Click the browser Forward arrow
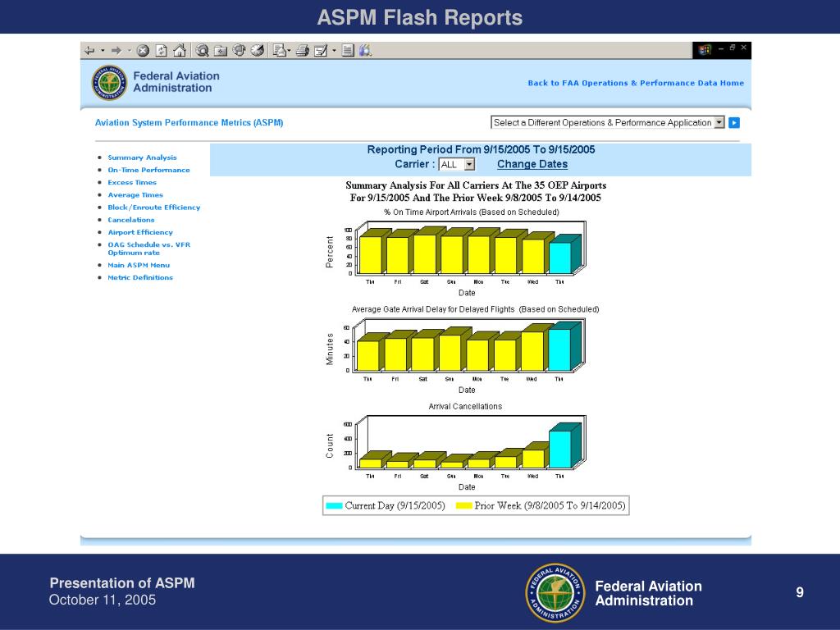This screenshot has width=840, height=630. 116,51
